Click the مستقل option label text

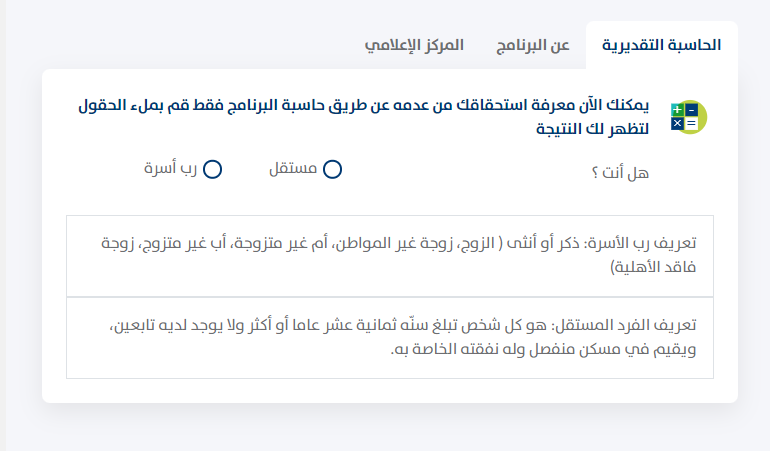click(294, 169)
